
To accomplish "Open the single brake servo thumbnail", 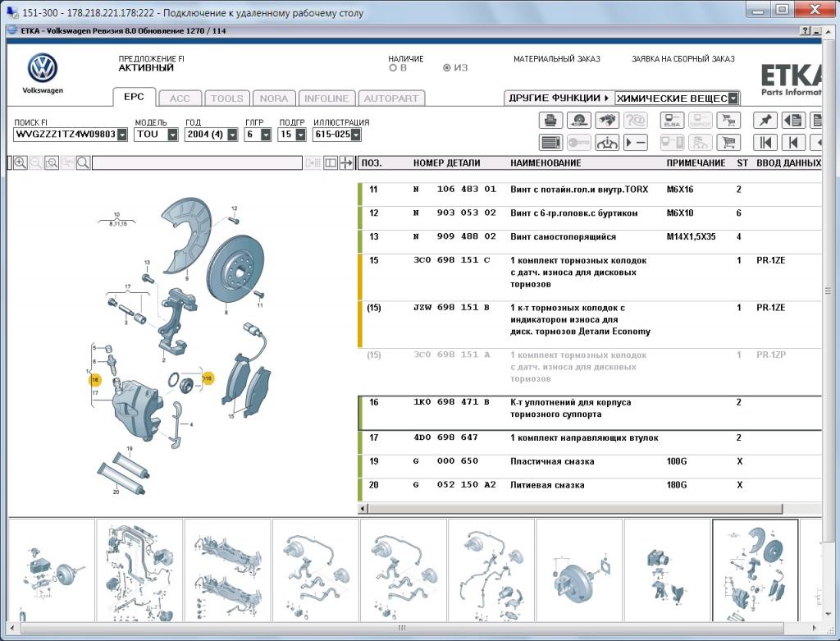I will pos(580,570).
